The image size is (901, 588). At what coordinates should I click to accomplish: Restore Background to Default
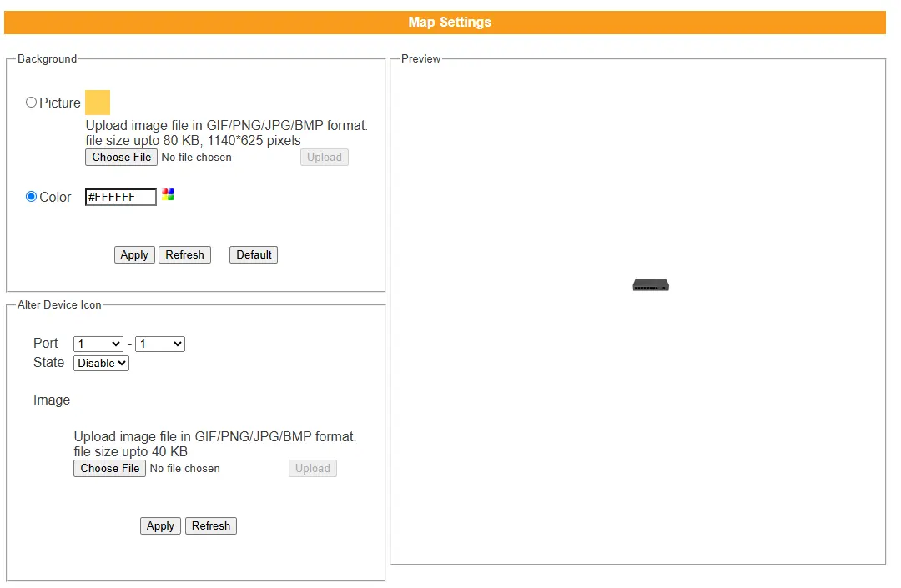[254, 255]
